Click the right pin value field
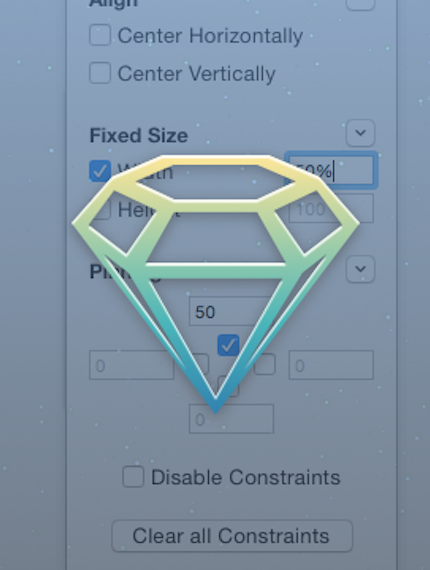The width and height of the screenshot is (430, 570). [331, 365]
